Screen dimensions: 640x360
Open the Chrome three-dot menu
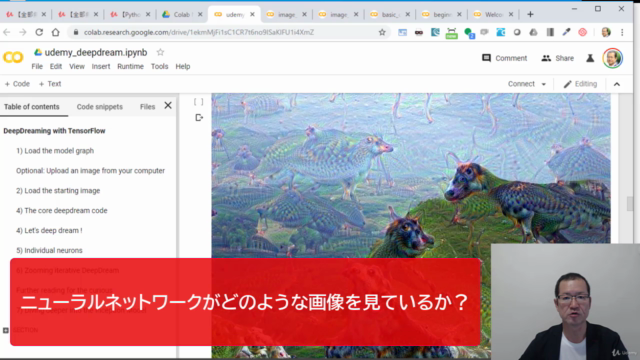click(622, 32)
